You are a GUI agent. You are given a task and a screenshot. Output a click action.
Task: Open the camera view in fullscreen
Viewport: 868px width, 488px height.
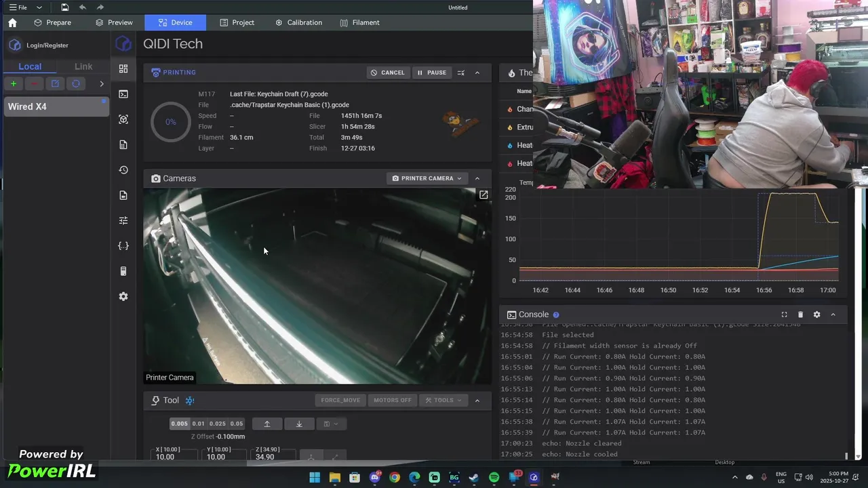point(484,195)
